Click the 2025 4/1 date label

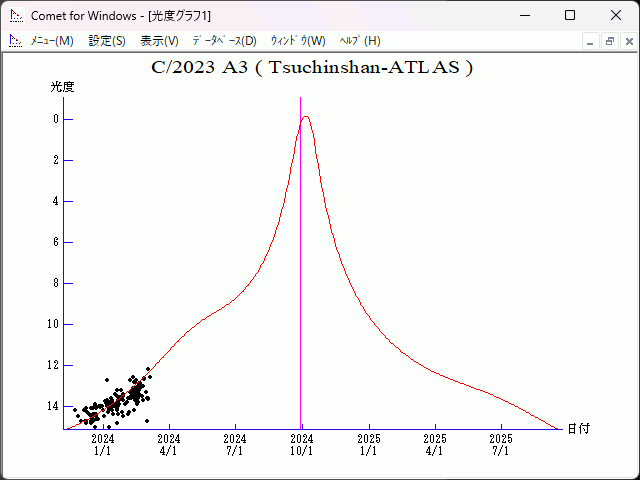coord(435,445)
